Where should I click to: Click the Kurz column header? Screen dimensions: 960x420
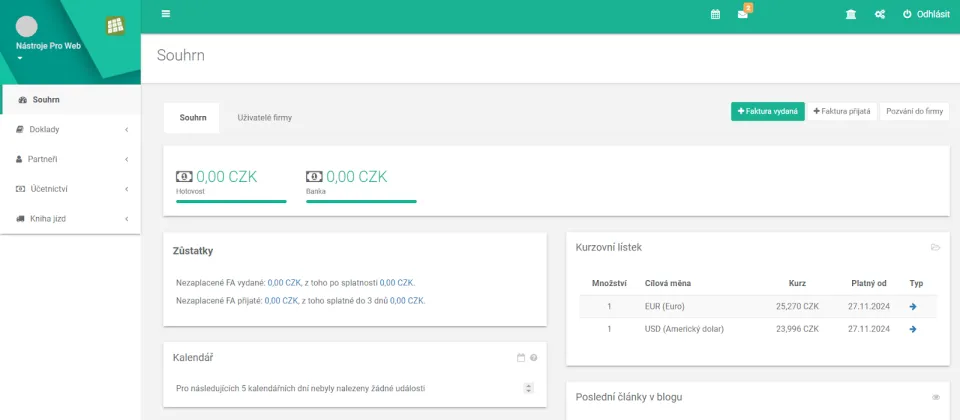pos(797,283)
